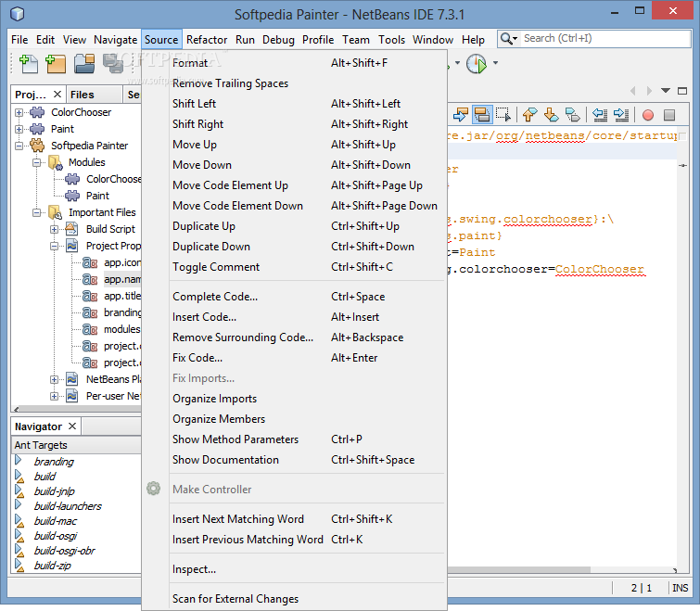Stop macro recording with gray square icon
700x611 pixels.
tap(669, 116)
